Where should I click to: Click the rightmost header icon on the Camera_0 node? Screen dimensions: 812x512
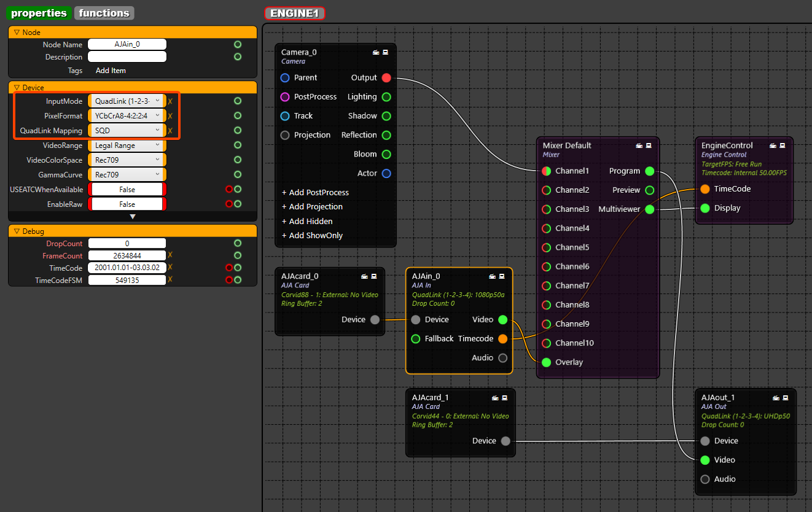386,53
